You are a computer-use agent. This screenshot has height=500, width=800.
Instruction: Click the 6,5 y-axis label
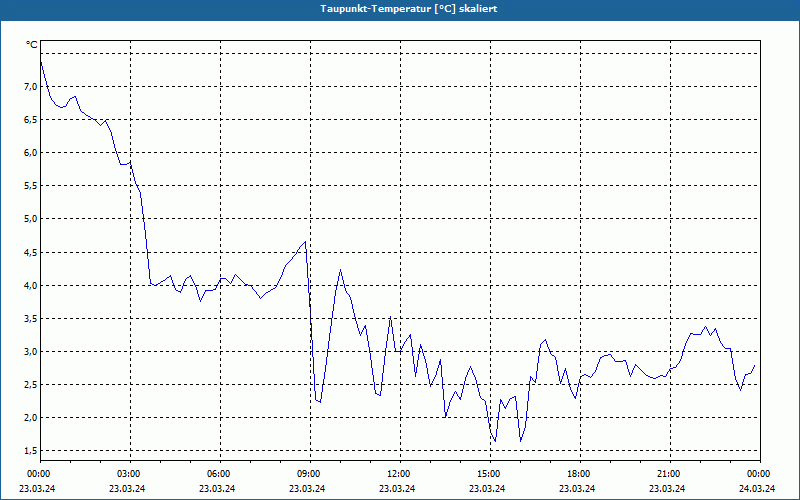(x=30, y=120)
